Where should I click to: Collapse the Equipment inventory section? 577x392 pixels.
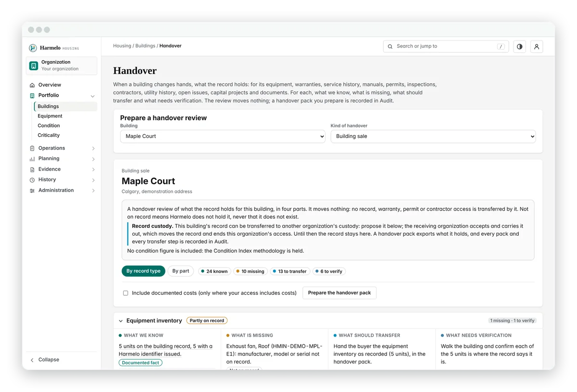(121, 321)
